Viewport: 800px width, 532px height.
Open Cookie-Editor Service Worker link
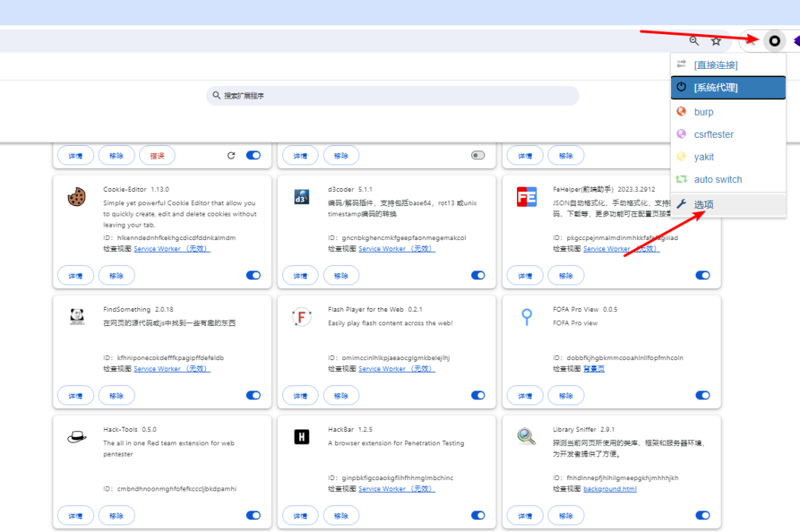click(172, 249)
